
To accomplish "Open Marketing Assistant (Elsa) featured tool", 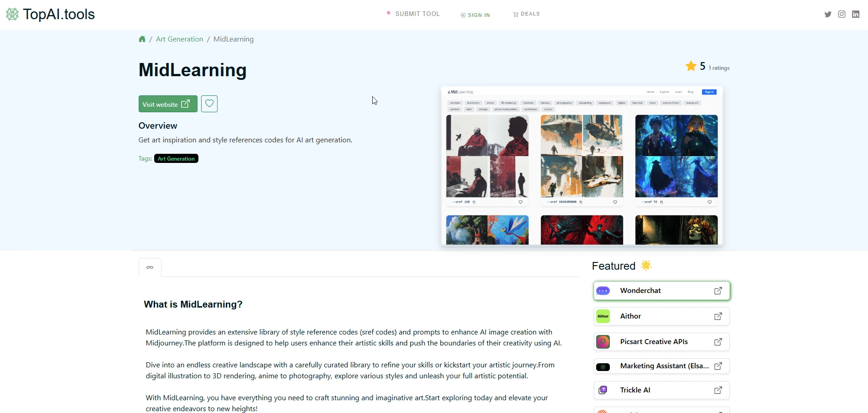I will 661,366.
